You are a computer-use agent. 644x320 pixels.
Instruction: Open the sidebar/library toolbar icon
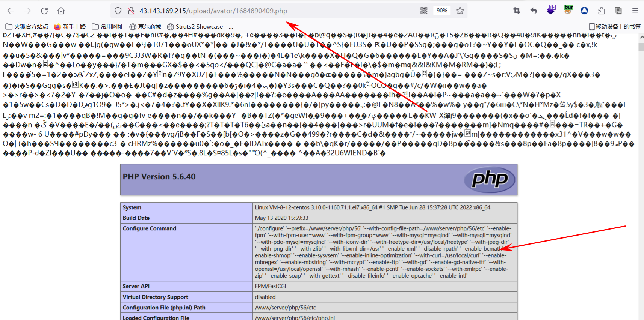(618, 11)
